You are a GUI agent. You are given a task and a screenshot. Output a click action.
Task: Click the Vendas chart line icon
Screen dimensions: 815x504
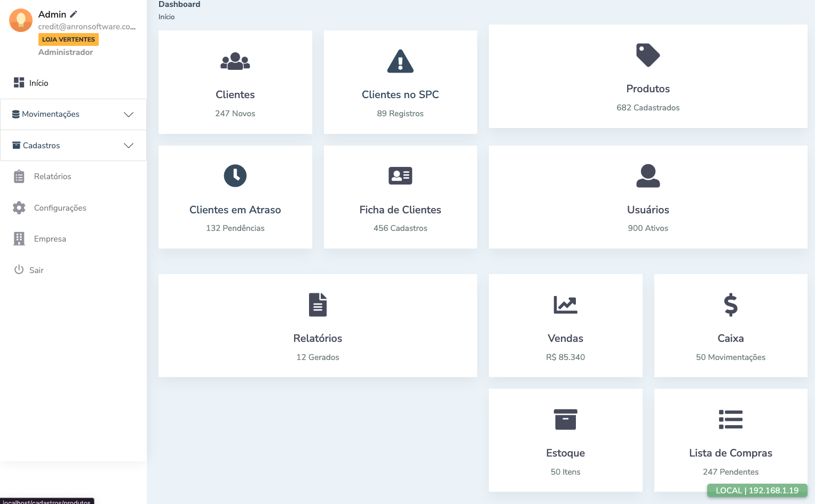(565, 305)
